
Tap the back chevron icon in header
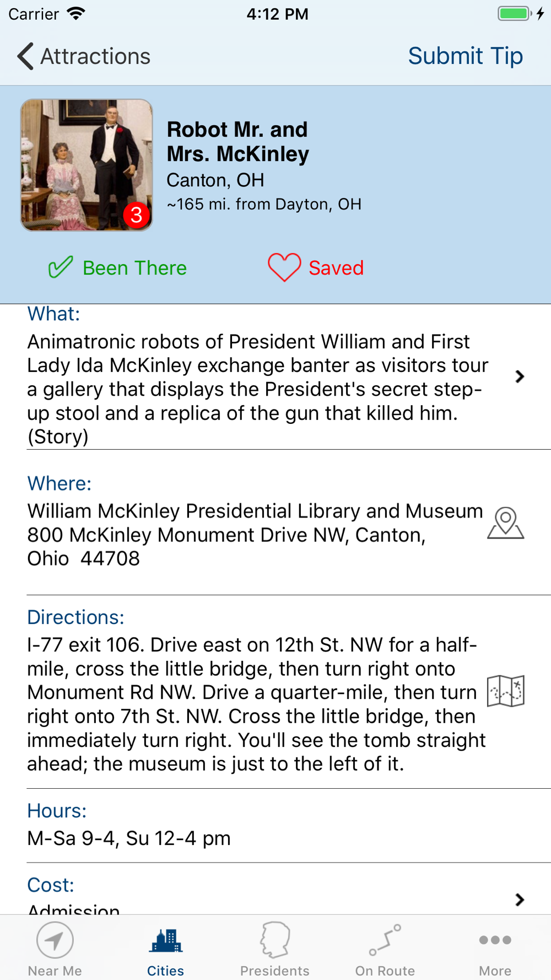pyautogui.click(x=25, y=56)
